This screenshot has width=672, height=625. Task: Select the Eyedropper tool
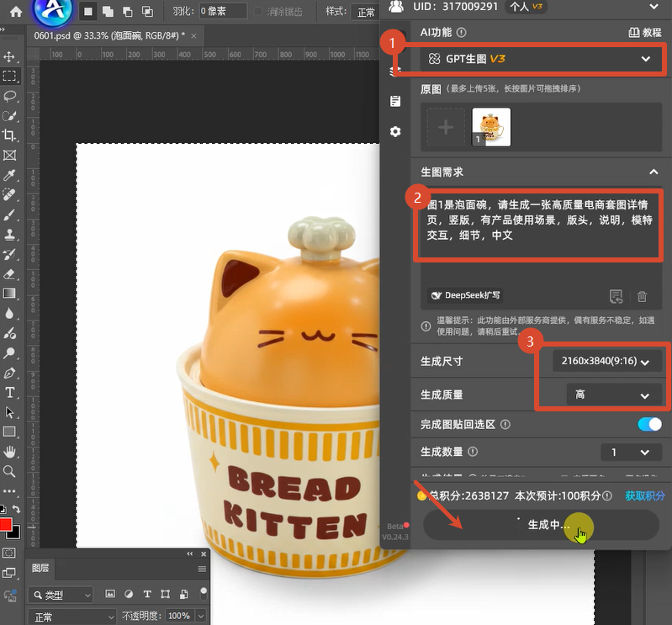coord(9,175)
